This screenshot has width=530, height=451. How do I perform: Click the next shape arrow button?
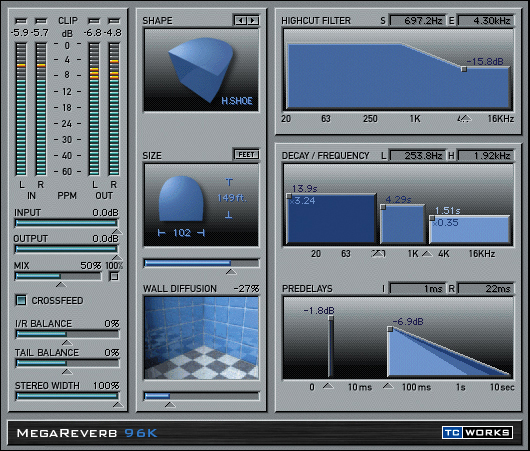[252, 21]
